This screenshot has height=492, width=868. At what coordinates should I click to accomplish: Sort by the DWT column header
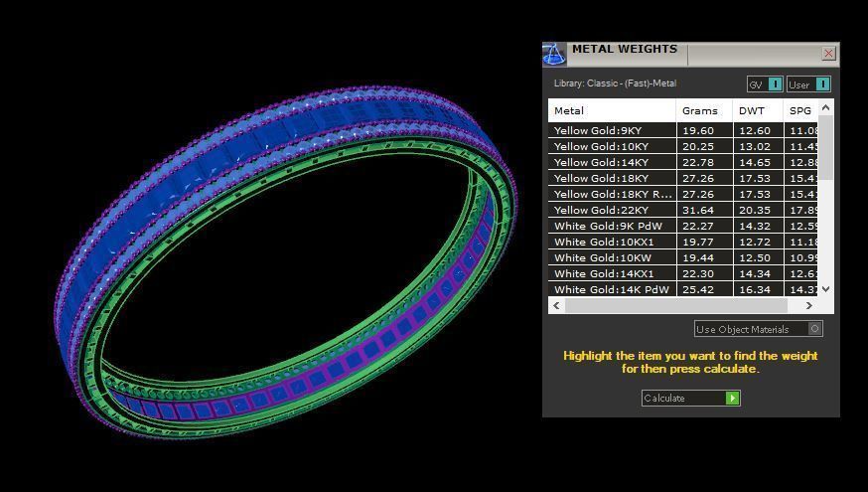pyautogui.click(x=758, y=110)
